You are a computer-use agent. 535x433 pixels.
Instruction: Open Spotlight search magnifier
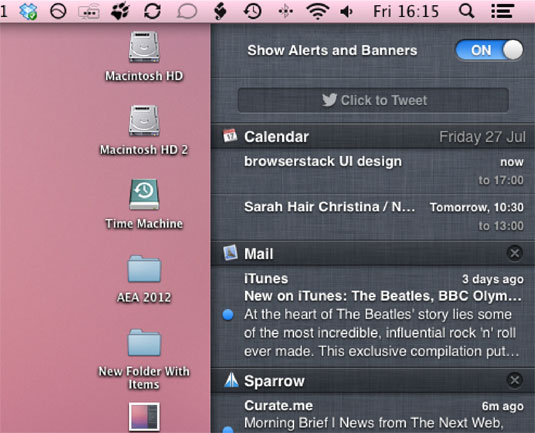click(x=466, y=11)
